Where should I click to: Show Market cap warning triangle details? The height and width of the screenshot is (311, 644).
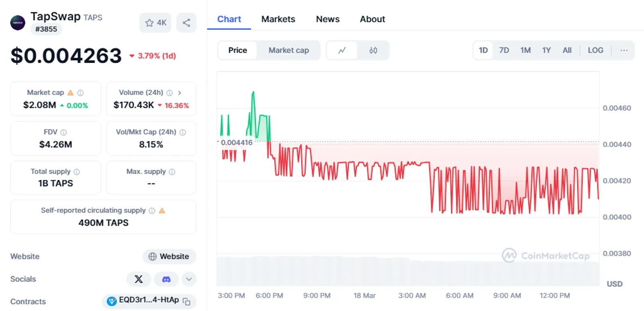point(70,93)
